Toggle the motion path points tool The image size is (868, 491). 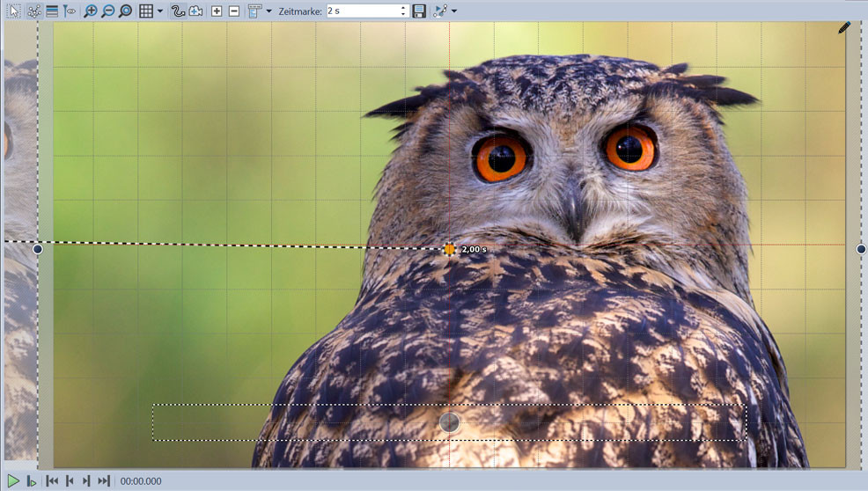(x=34, y=11)
